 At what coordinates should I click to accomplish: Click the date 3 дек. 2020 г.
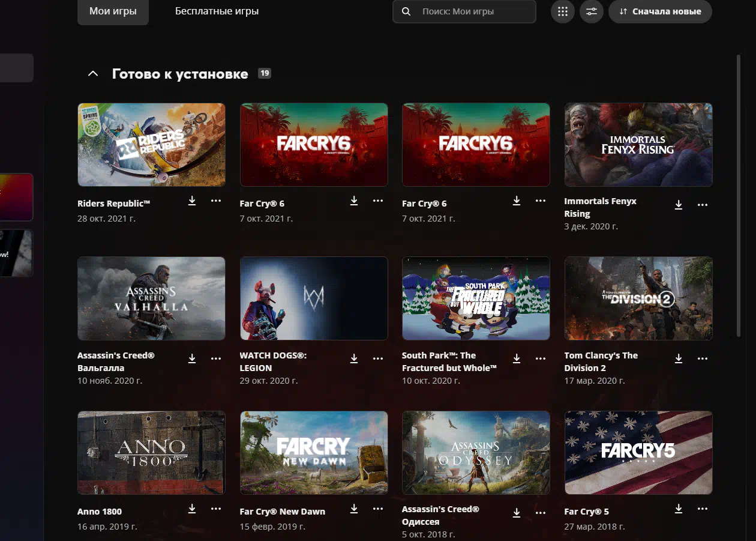point(591,226)
